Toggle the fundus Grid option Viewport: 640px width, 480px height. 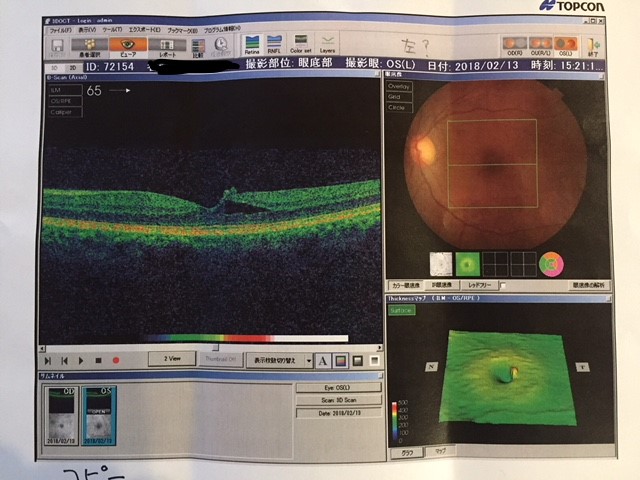pos(399,97)
